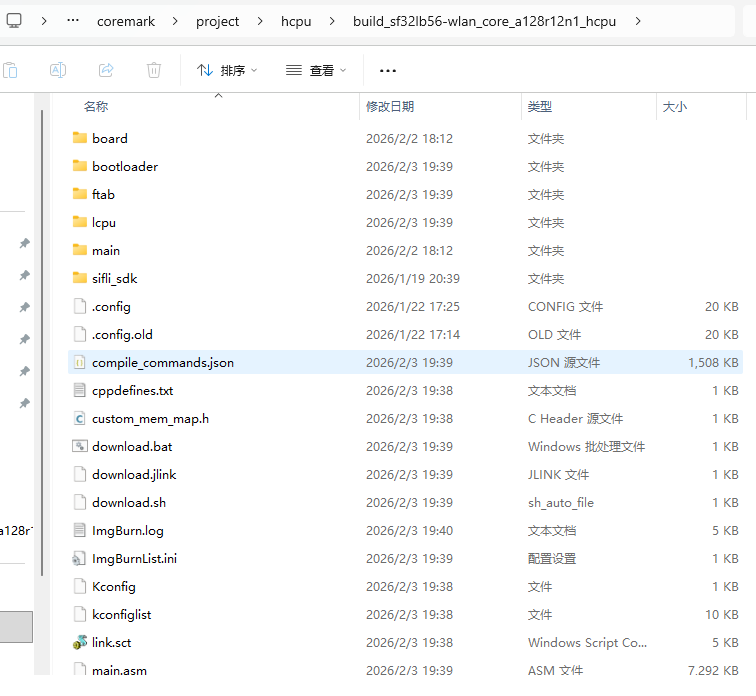Screen dimensions: 756x696
Task: Click the download.jlink file icon
Action: (80, 474)
